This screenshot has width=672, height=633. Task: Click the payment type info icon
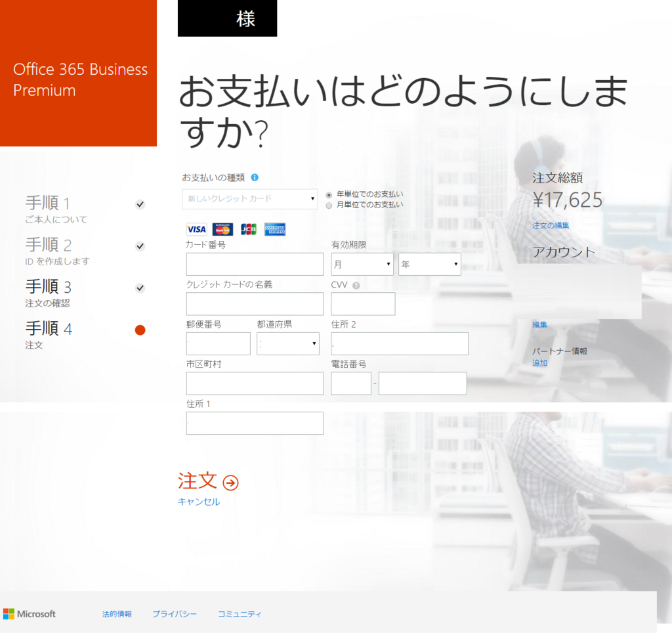coord(255,177)
